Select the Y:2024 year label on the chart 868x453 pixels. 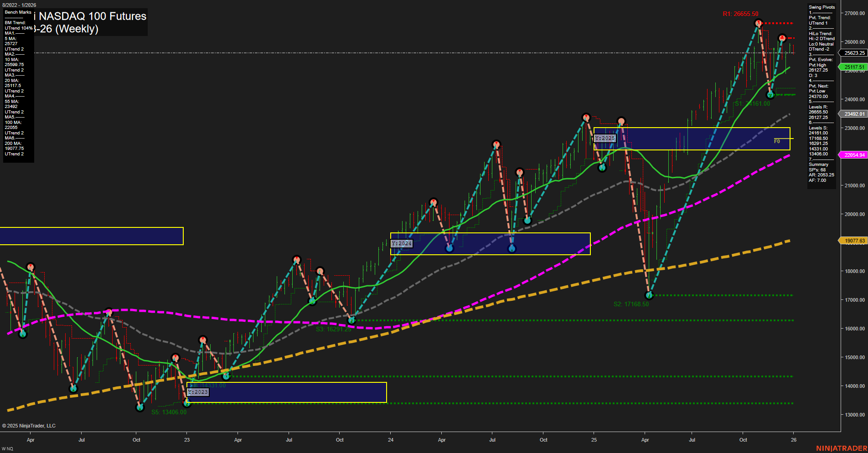[x=402, y=243]
